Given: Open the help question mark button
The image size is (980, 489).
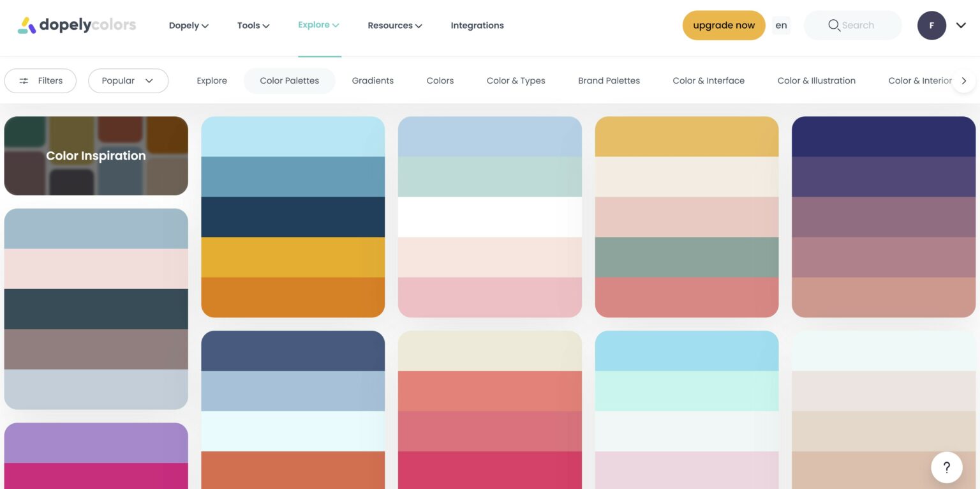Looking at the screenshot, I should (x=946, y=467).
